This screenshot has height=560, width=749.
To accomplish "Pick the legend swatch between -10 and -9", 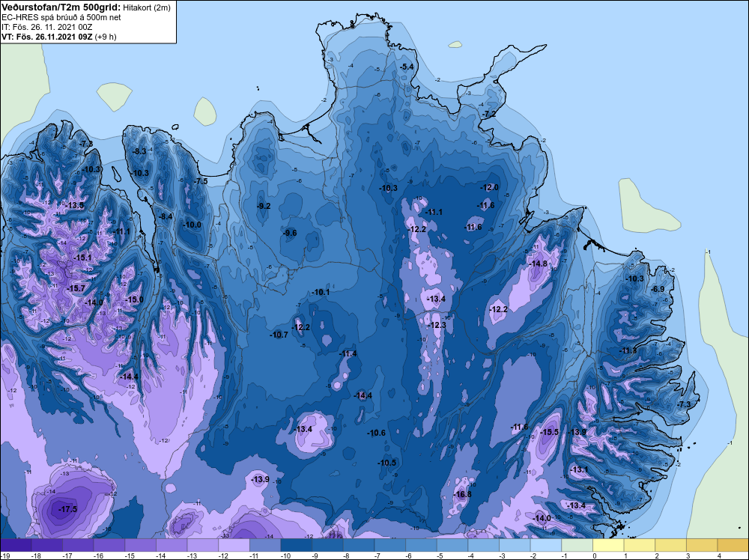I will (296, 545).
